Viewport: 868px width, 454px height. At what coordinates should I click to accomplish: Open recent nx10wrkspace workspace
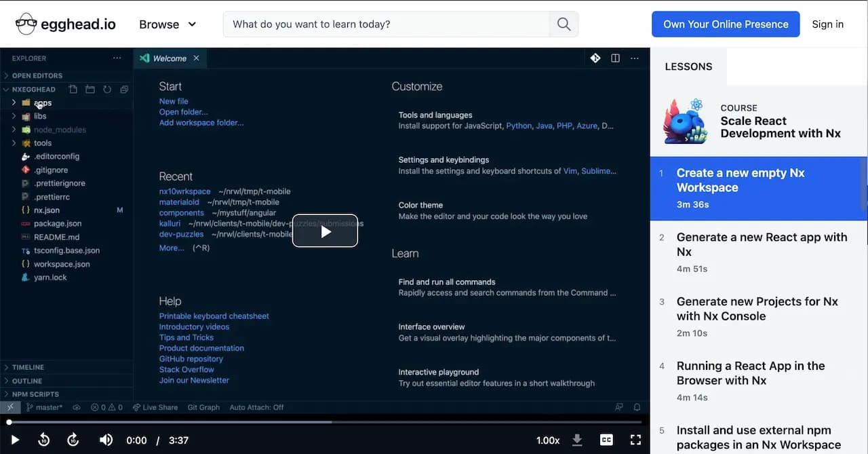(185, 191)
